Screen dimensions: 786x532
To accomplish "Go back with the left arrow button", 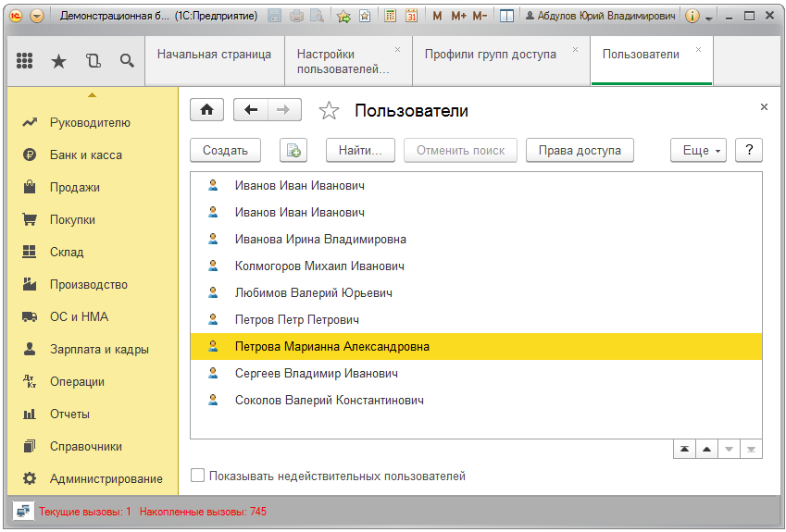I will pos(250,110).
